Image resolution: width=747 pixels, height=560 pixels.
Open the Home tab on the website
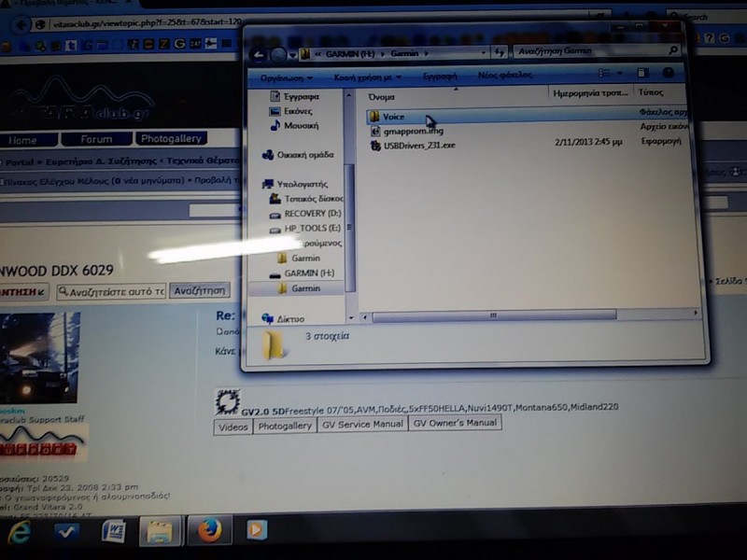[27, 141]
